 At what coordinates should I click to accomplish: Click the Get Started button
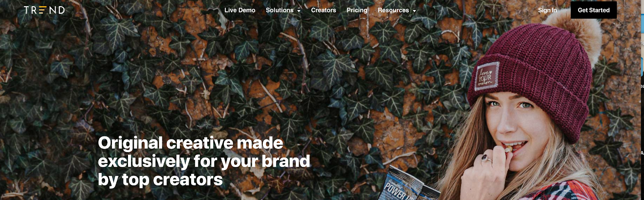click(594, 10)
